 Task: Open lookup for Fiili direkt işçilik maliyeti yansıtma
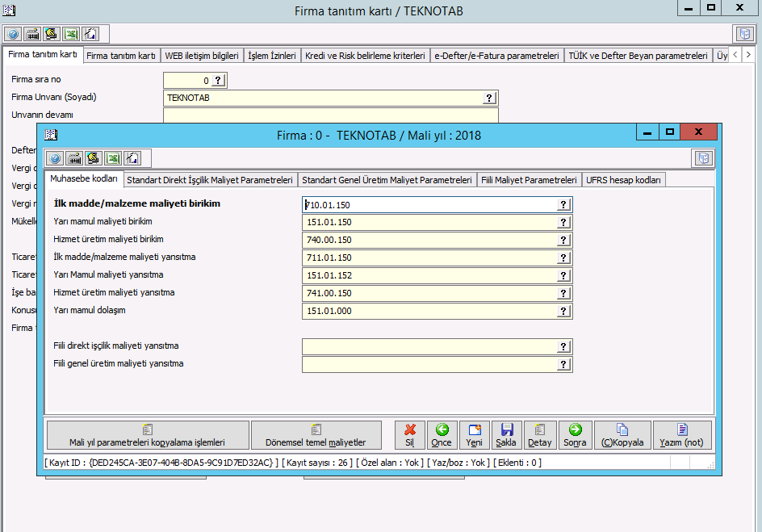coord(563,346)
